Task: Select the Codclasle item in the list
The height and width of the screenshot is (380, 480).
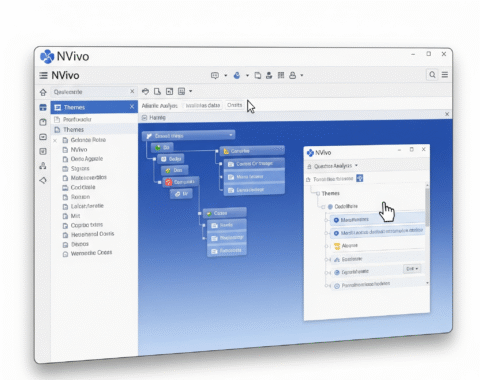Action: click(x=83, y=187)
